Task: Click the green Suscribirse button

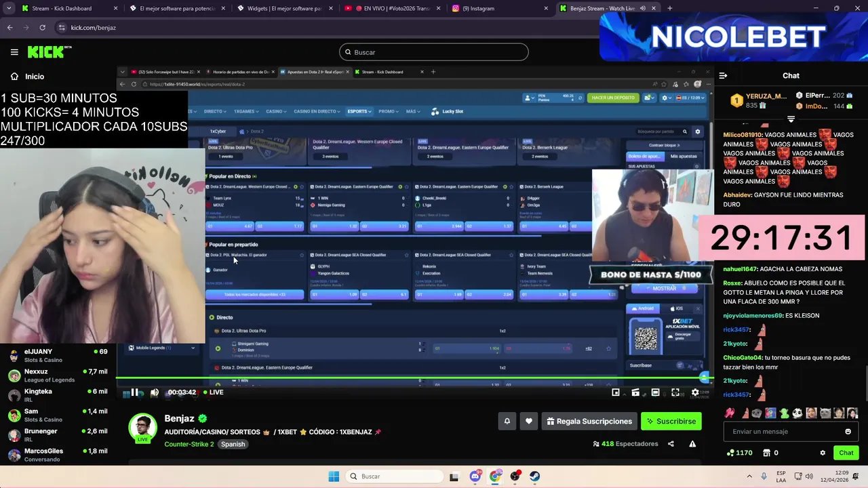Action: tap(671, 422)
